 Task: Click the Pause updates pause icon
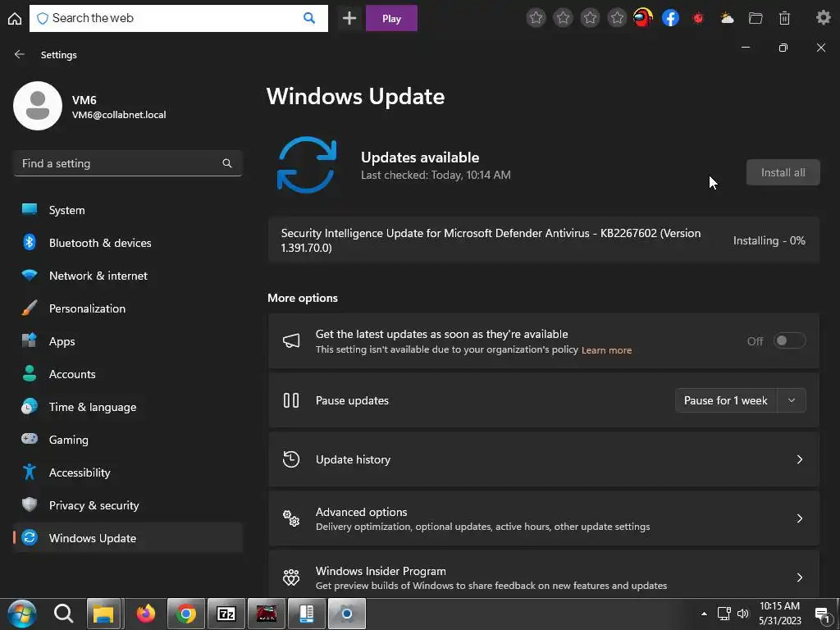[291, 400]
